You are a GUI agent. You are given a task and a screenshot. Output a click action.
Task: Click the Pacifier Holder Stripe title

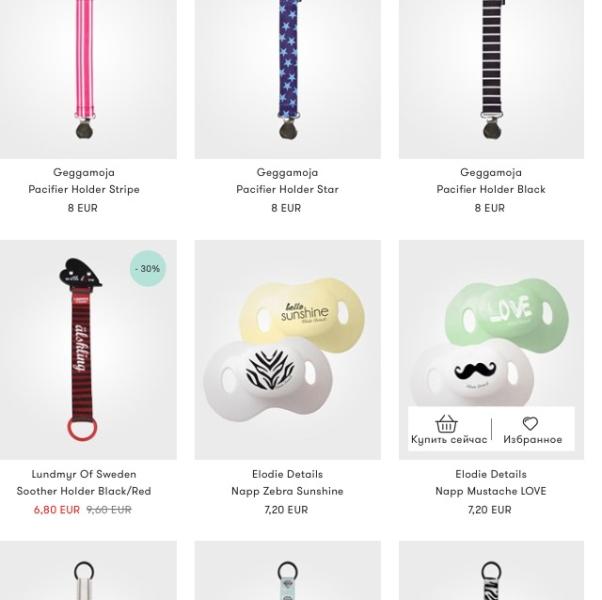pos(84,189)
